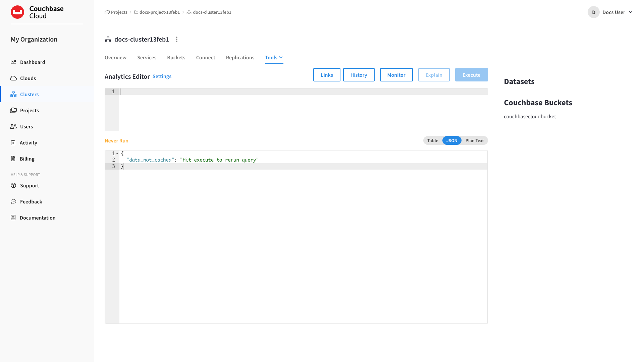This screenshot has width=644, height=362.
Task: Select the Clouds sidebar icon
Action: [x=13, y=78]
